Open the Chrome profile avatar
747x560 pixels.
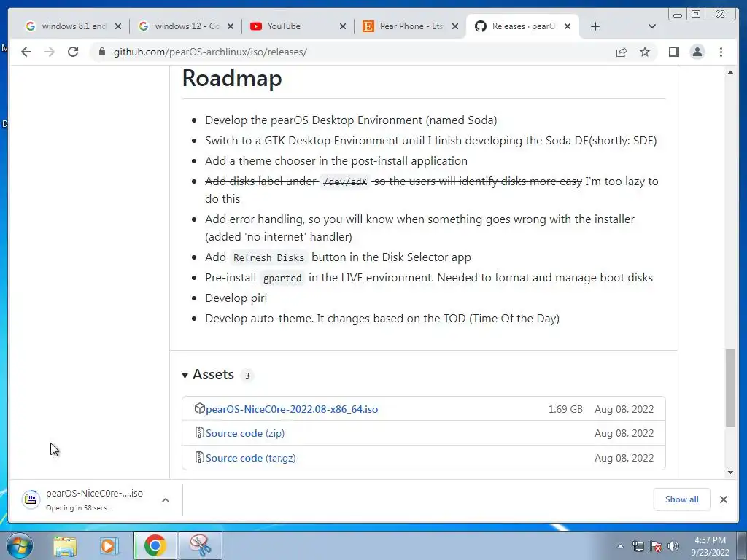[697, 52]
